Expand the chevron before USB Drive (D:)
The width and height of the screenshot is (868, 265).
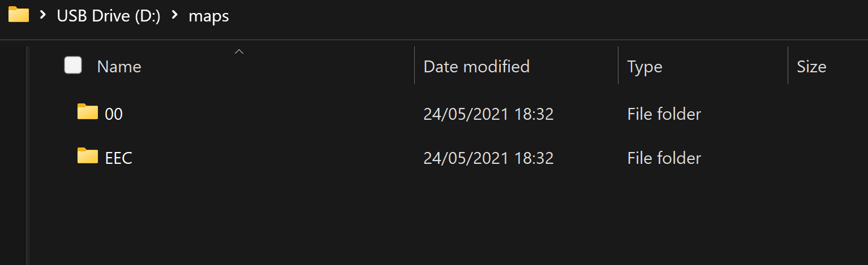tap(43, 16)
